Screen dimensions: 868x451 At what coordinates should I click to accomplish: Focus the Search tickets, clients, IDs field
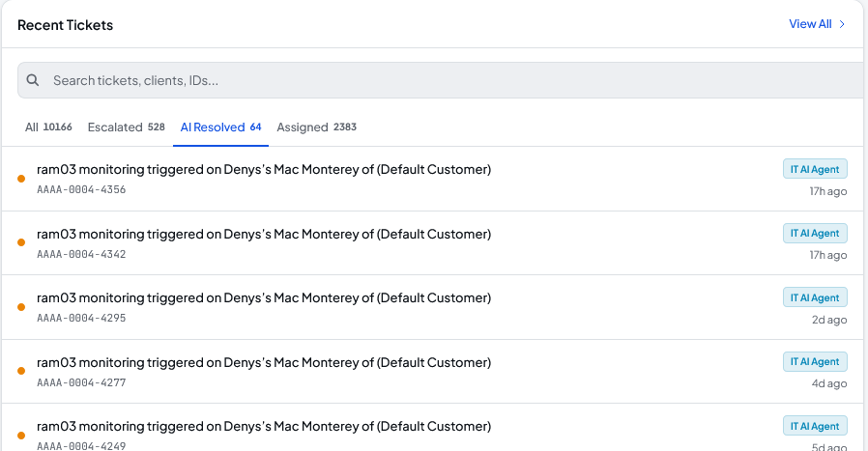pos(443,80)
